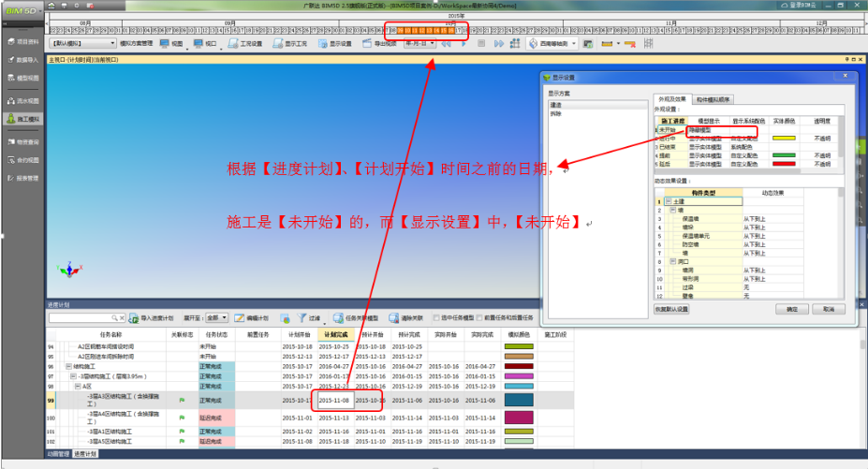This screenshot has height=469, width=868.
Task: Click the 过滤 funnel filter icon
Action: (x=302, y=318)
